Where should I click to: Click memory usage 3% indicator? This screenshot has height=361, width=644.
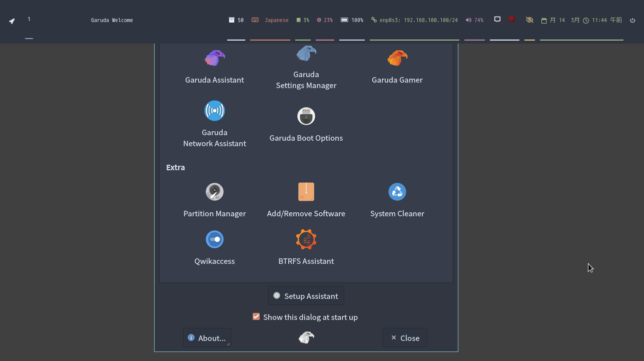[303, 20]
